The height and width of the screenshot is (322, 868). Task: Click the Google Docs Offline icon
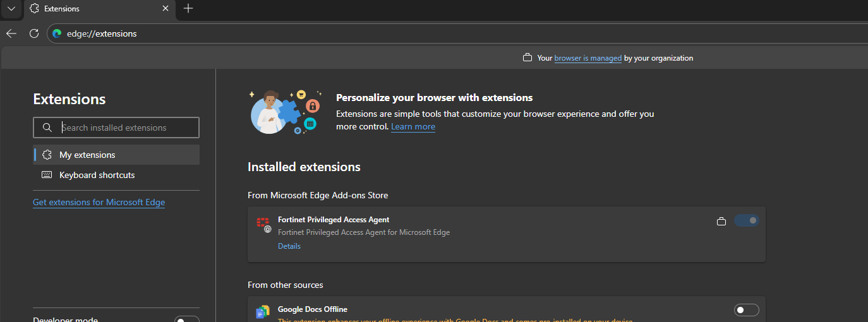pos(262,312)
